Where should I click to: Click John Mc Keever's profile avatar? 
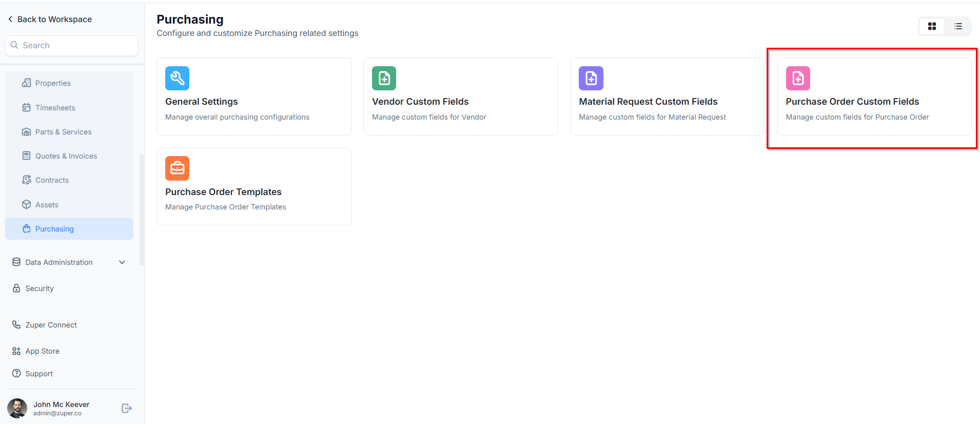tap(17, 408)
